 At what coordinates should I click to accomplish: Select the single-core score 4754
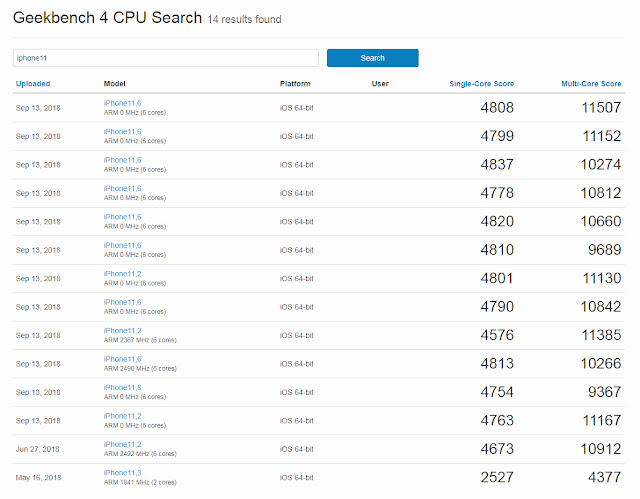[497, 392]
